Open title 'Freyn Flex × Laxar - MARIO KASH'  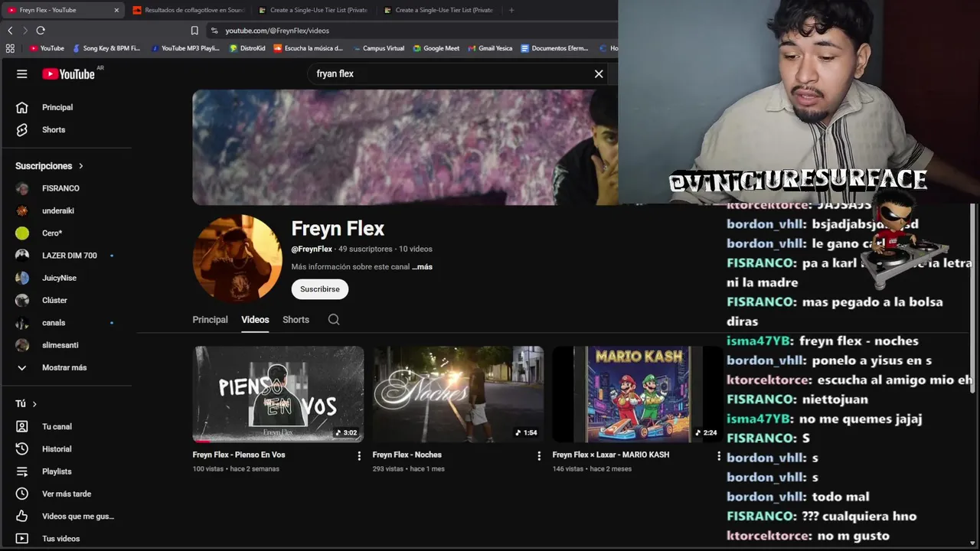point(611,455)
